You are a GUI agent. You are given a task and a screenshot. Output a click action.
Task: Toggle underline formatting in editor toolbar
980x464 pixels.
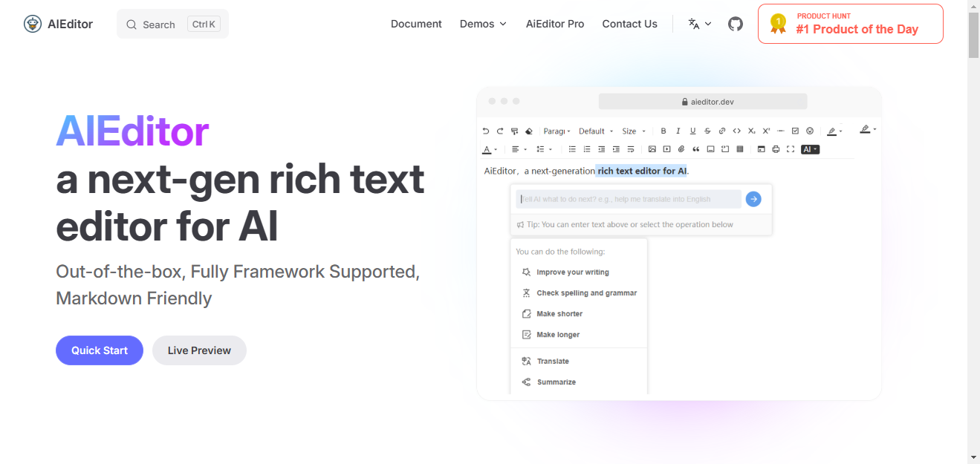coord(692,131)
